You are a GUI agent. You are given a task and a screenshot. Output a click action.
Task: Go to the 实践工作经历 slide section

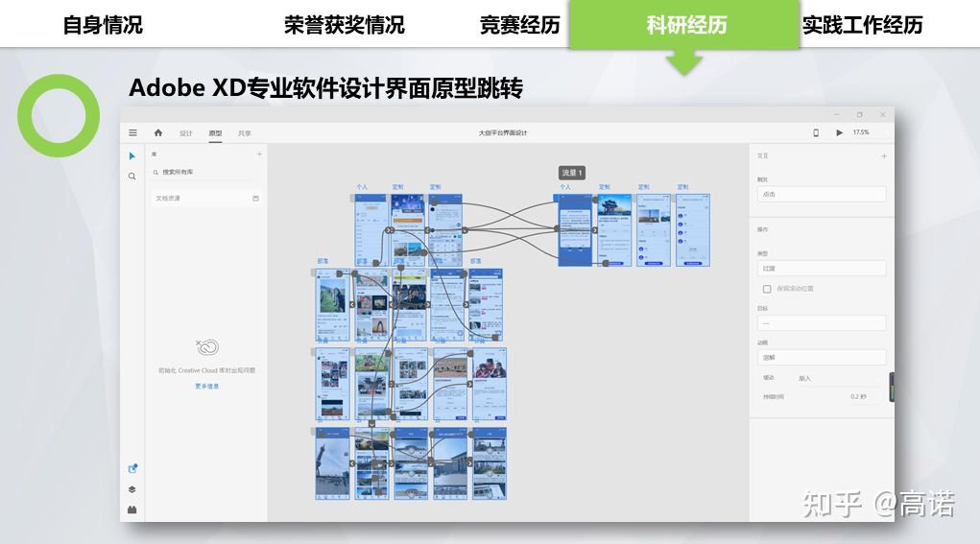[863, 25]
